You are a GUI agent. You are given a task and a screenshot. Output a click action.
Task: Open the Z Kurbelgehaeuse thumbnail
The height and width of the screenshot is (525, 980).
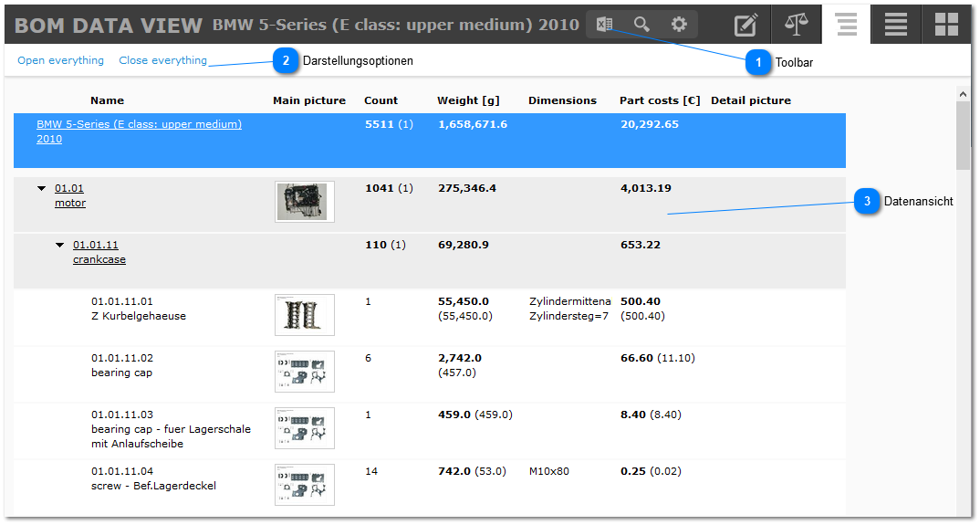tap(305, 315)
